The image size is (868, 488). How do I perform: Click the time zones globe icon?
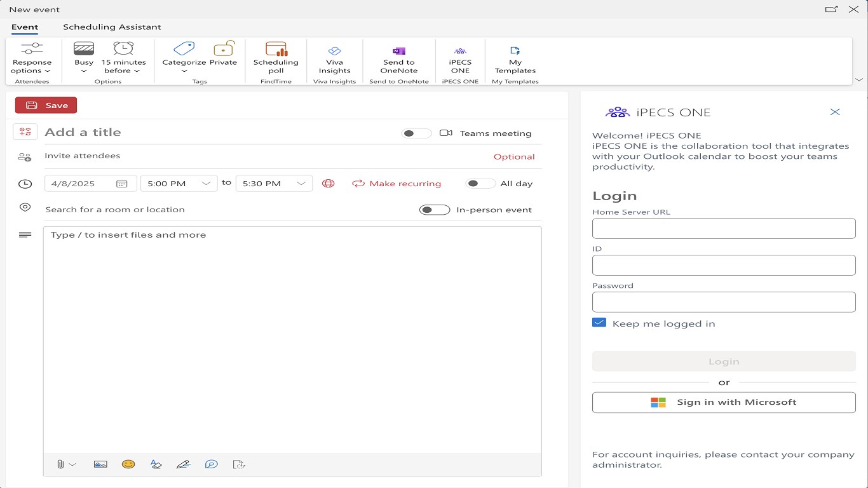[328, 184]
